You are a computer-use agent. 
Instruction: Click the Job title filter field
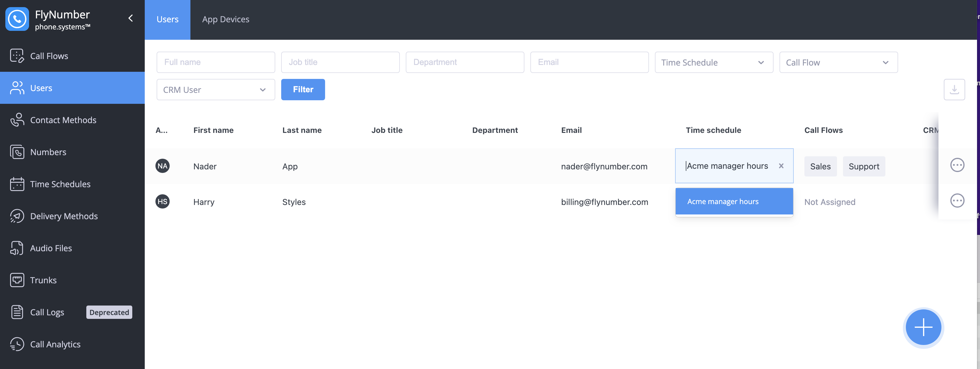341,62
